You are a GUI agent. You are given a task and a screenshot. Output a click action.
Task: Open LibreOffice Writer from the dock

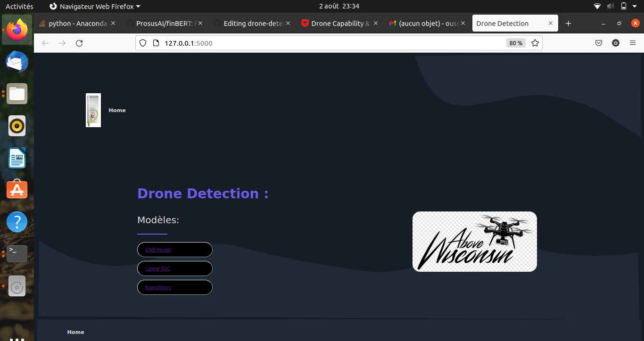17,158
